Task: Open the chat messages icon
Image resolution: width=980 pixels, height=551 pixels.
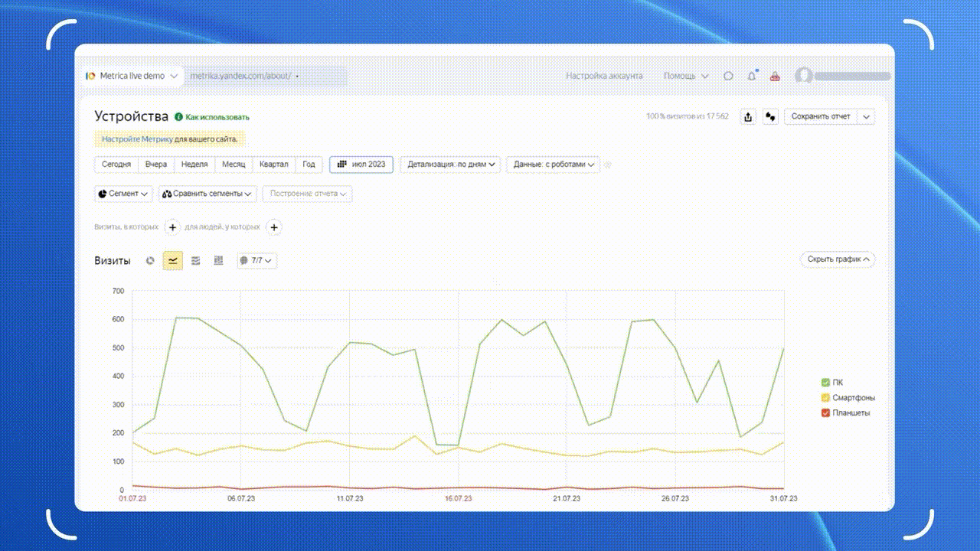Action: [728, 76]
